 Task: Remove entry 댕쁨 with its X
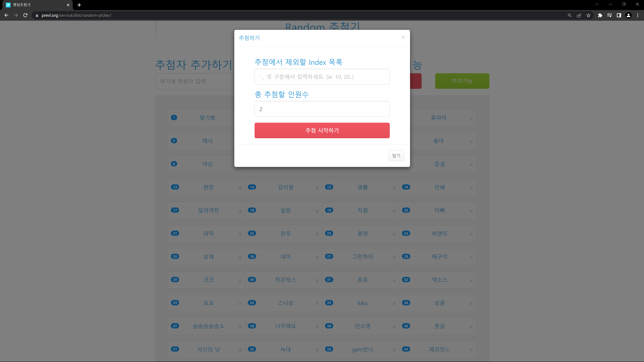[394, 188]
